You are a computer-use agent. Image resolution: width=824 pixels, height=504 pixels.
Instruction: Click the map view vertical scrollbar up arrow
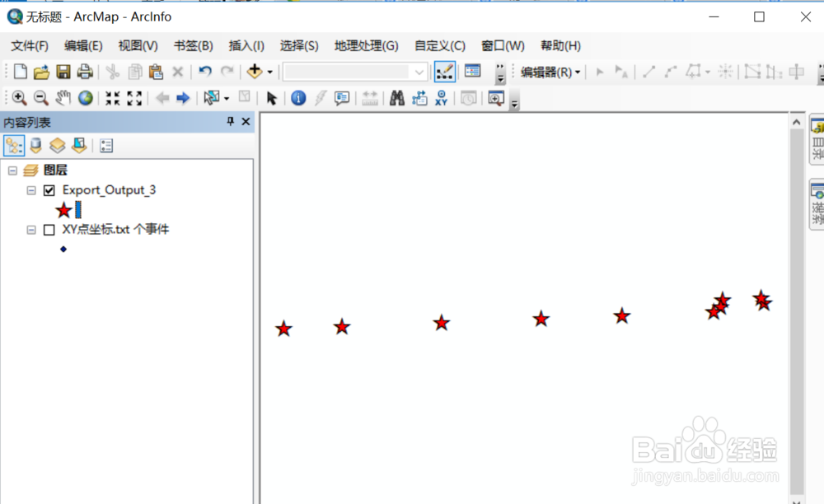coord(796,120)
